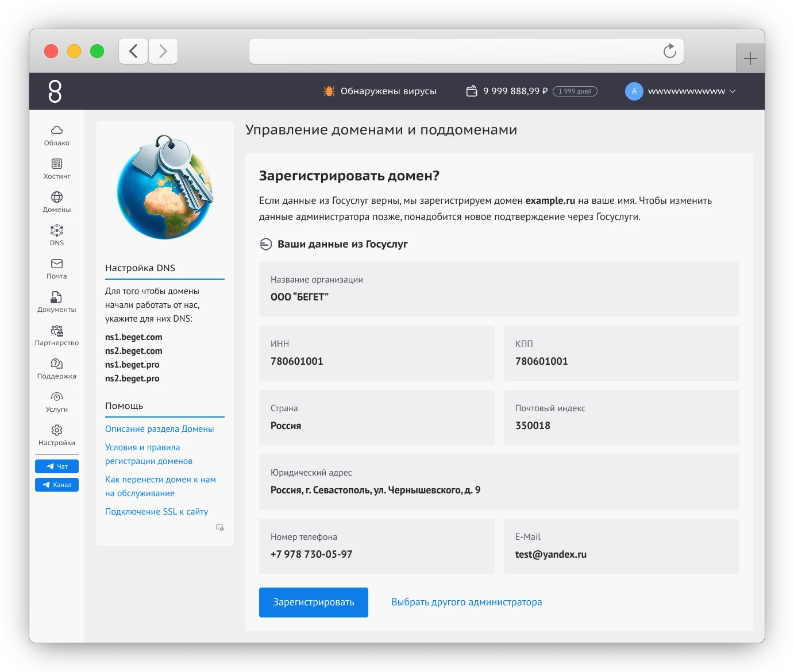Open the Чат Telegram button
The height and width of the screenshot is (672, 794).
click(x=57, y=466)
